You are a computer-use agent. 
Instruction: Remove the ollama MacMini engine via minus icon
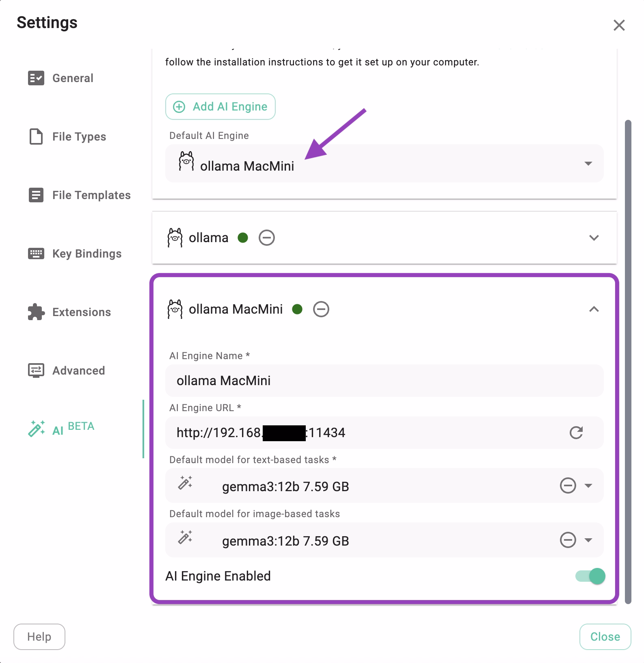click(x=321, y=309)
